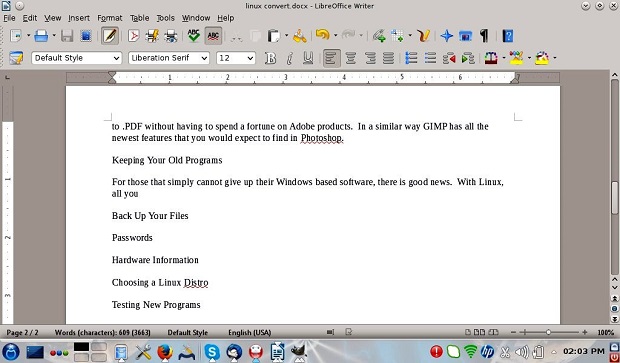Select Justified alignment button

(x=388, y=58)
